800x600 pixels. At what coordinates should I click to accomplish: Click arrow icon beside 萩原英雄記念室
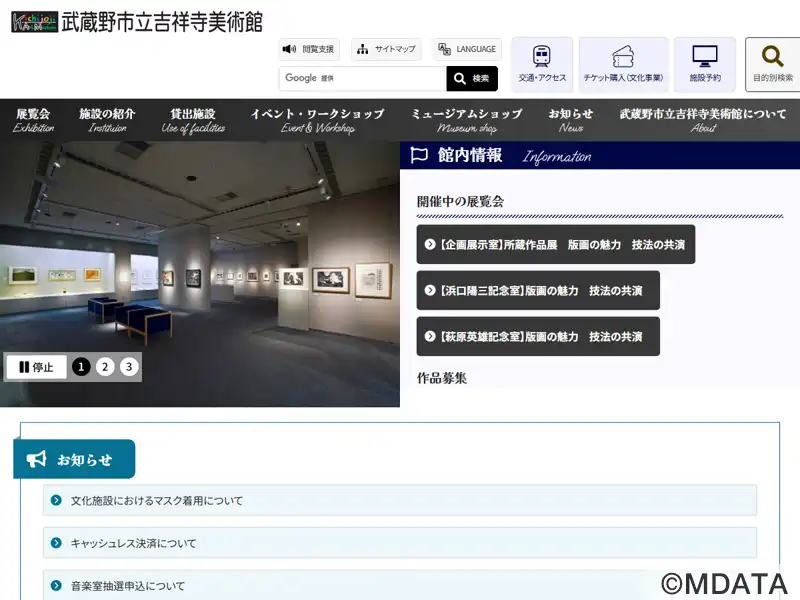(x=430, y=336)
